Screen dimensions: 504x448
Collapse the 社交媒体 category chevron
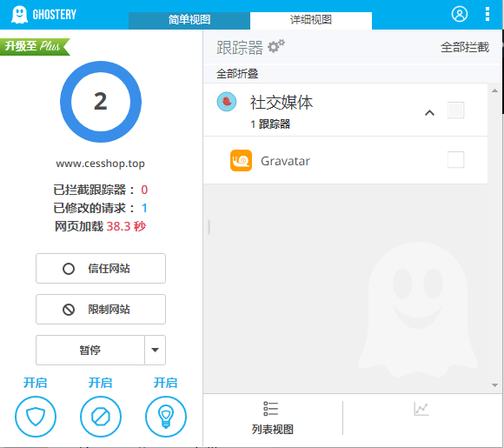pos(430,112)
